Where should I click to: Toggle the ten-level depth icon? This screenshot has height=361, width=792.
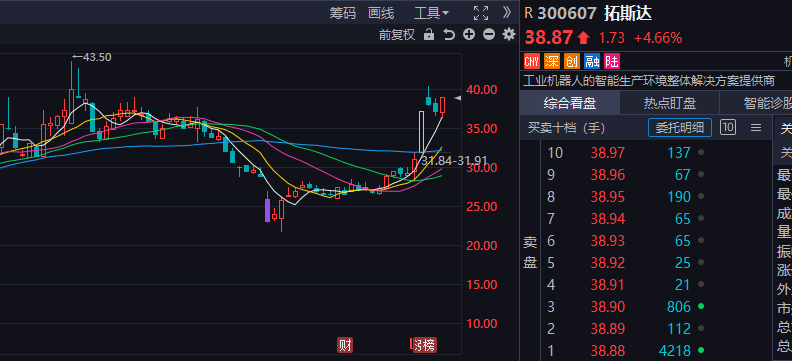coord(727,127)
